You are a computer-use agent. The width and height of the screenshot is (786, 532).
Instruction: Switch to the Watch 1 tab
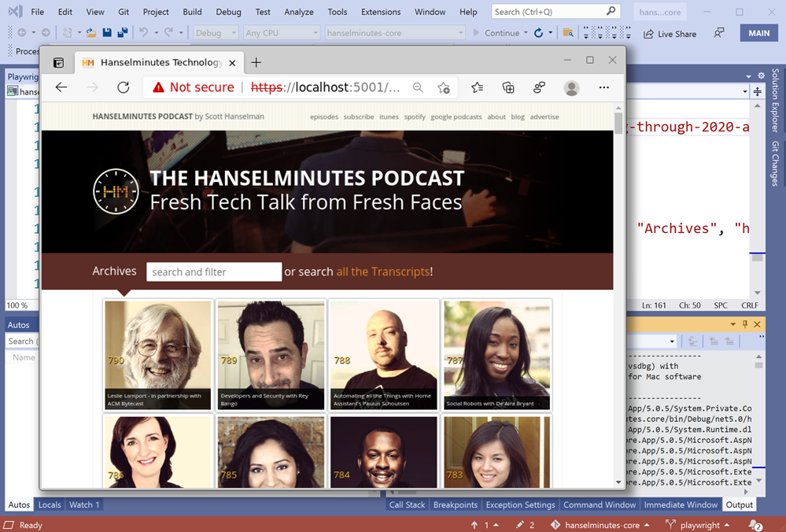[84, 504]
